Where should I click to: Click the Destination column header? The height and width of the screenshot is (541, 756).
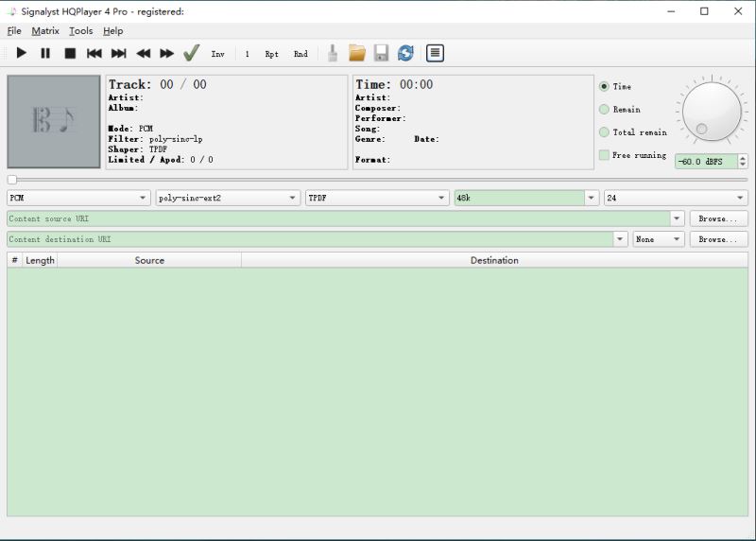[x=494, y=260]
